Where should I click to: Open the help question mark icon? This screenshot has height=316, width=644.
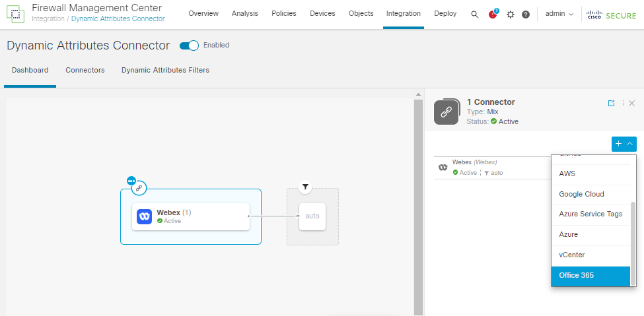pyautogui.click(x=526, y=15)
